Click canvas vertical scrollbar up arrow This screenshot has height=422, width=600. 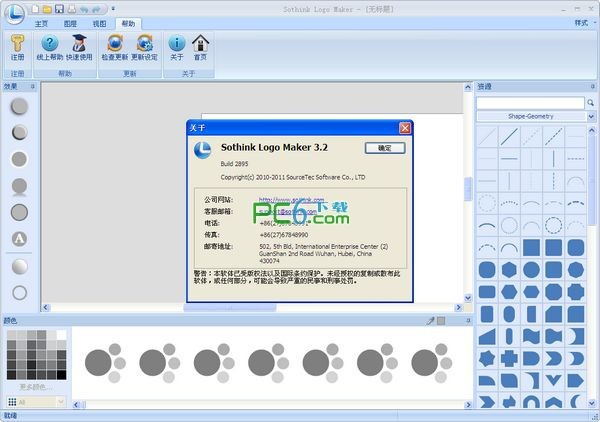click(x=468, y=87)
